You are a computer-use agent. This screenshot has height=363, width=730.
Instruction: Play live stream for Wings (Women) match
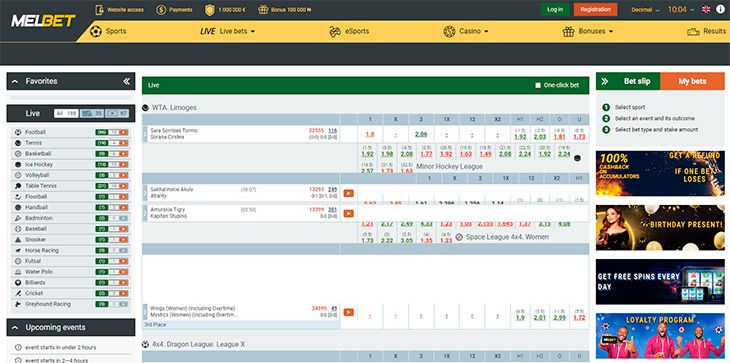pyautogui.click(x=348, y=312)
